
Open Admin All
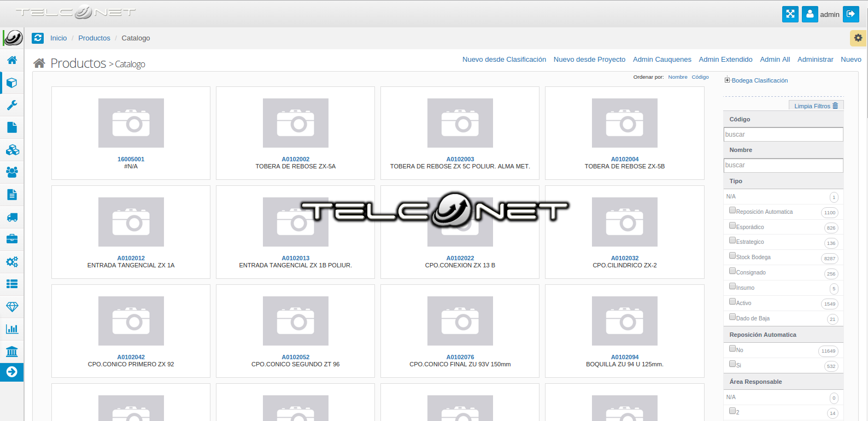point(775,60)
